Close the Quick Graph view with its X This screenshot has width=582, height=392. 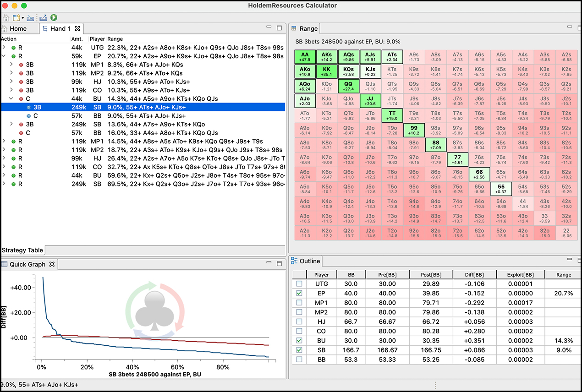coord(52,264)
